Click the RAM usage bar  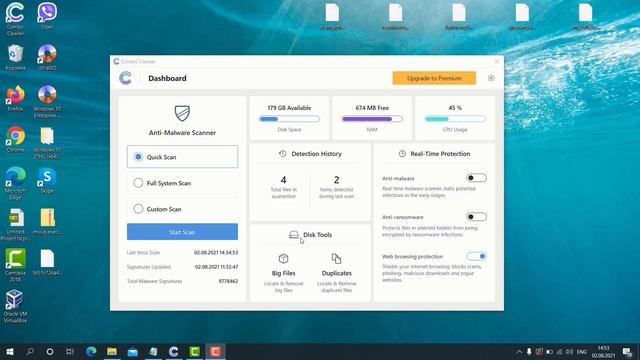pyautogui.click(x=372, y=119)
